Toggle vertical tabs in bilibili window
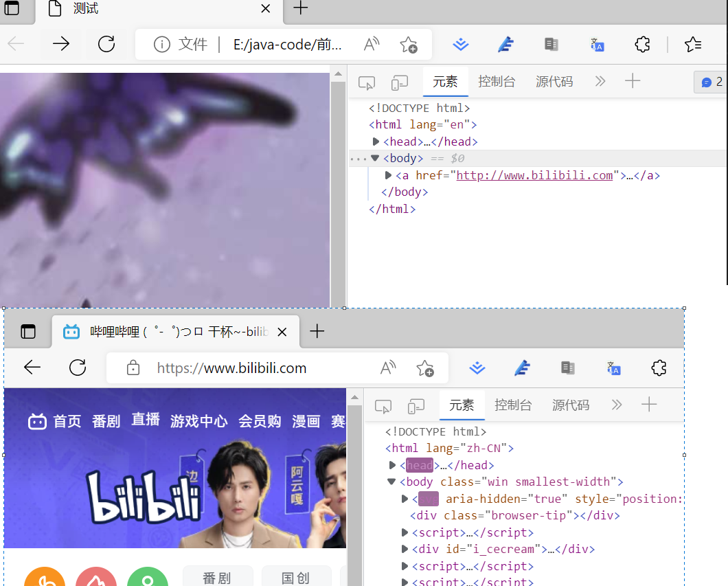This screenshot has width=728, height=586. [28, 332]
